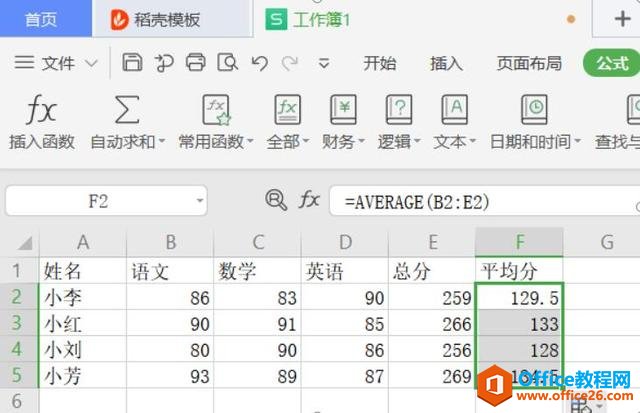Click the formula bar containing =AVERAGE(B2:E2)
This screenshot has height=413, width=640.
(x=480, y=201)
